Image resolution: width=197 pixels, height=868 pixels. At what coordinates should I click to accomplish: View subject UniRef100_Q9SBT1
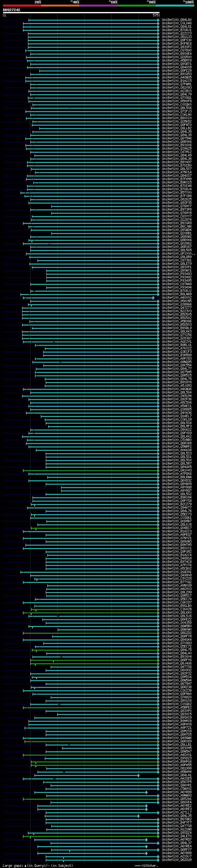tap(176, 64)
